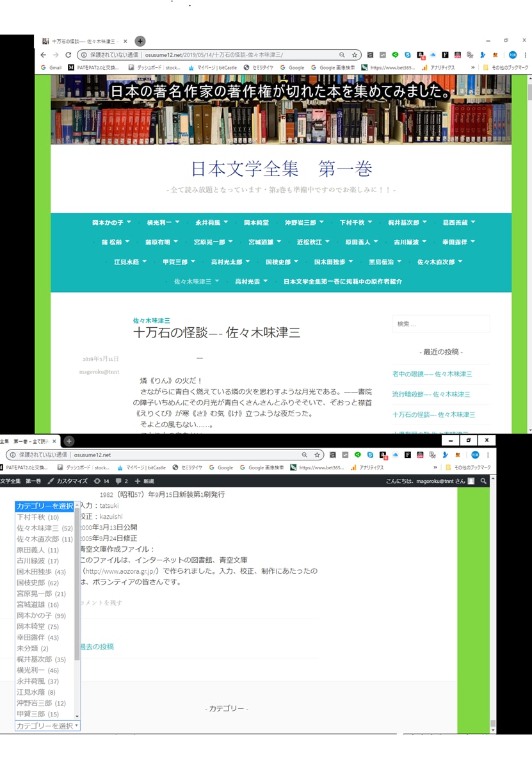Open セミリタイヤ bookmark in bottom browser window

coord(188,467)
